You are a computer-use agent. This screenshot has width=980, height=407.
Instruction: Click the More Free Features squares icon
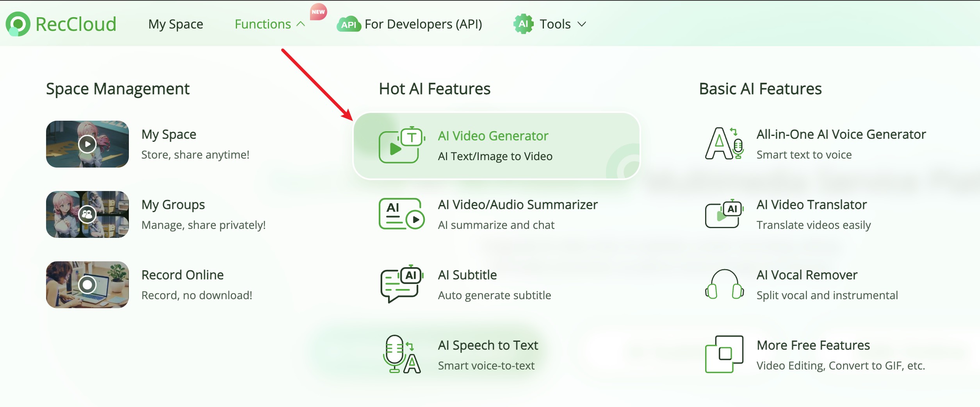724,355
